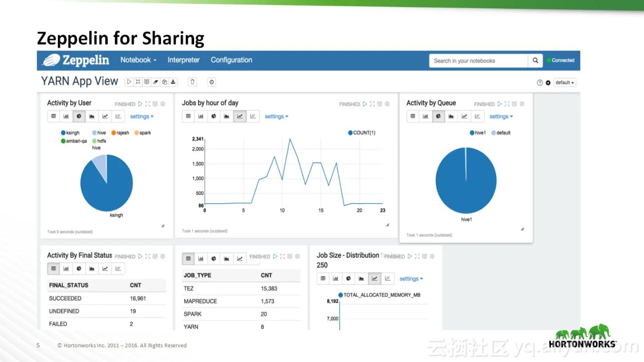The height and width of the screenshot is (362, 644).
Task: Toggle the rajesh legend entry
Action: 120,133
